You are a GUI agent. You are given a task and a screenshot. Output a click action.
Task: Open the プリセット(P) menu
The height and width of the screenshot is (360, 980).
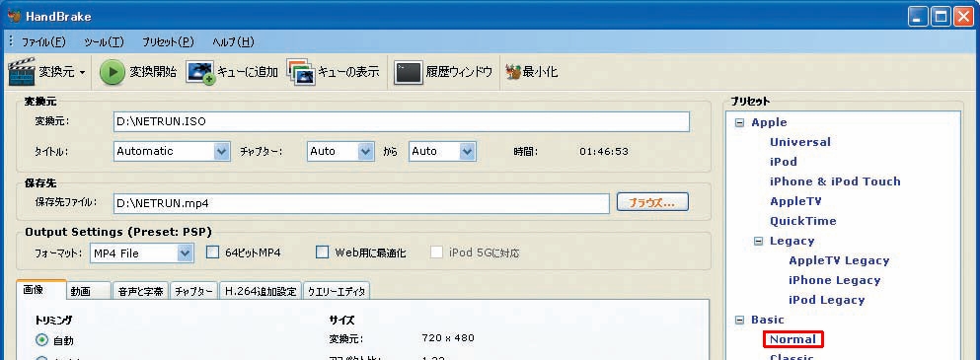point(168,41)
